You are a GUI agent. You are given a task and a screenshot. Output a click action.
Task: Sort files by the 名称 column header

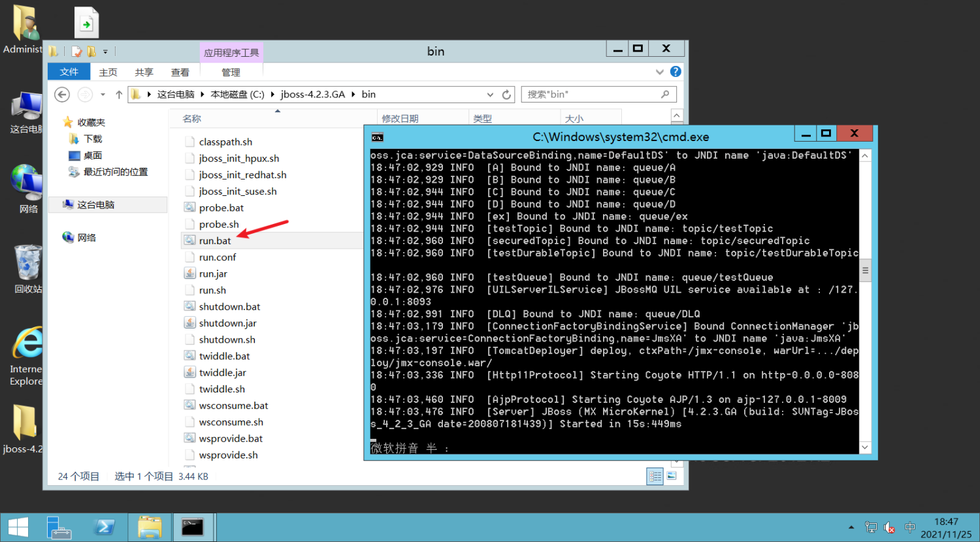click(192, 119)
